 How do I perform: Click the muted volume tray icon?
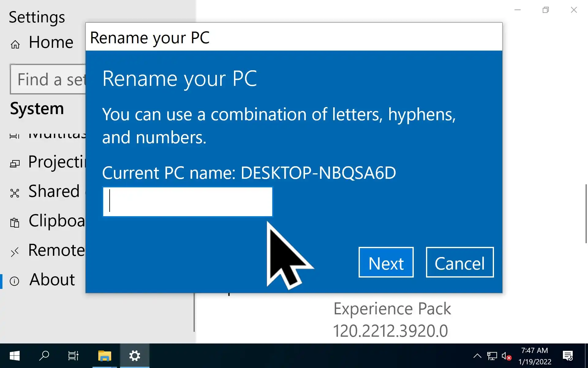tap(506, 356)
